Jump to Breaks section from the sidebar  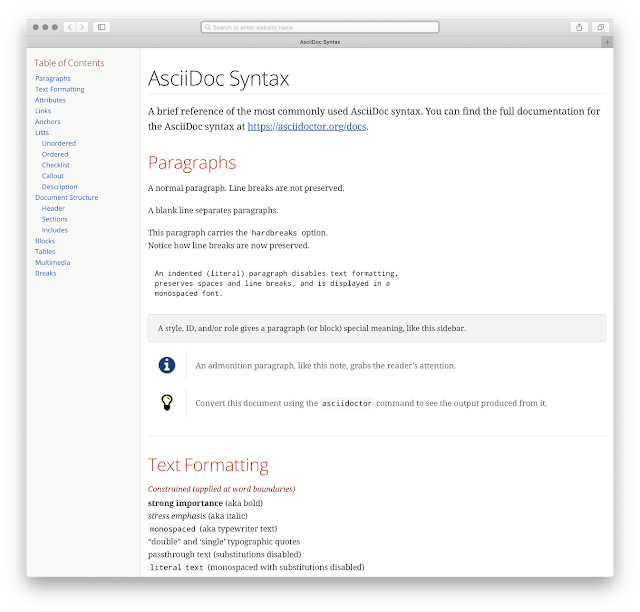[46, 273]
